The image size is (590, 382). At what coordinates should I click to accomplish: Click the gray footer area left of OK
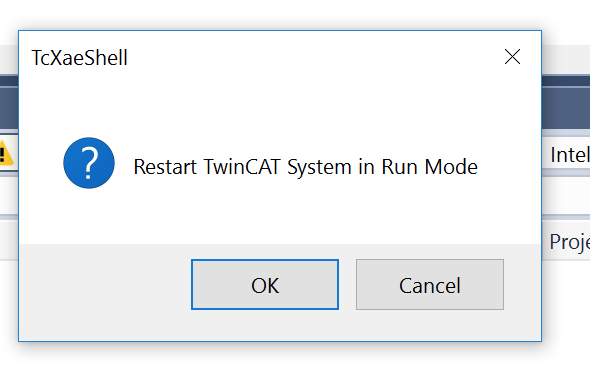[x=105, y=285]
